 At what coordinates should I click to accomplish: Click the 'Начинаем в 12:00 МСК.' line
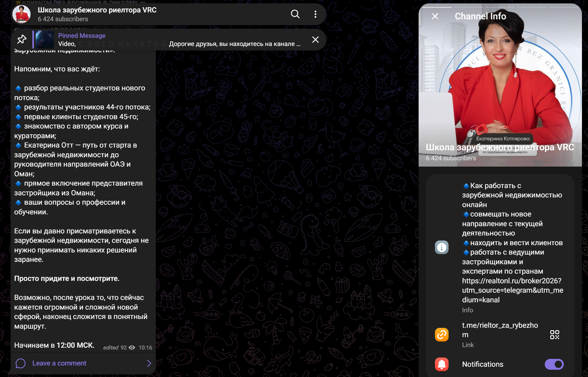coord(54,345)
